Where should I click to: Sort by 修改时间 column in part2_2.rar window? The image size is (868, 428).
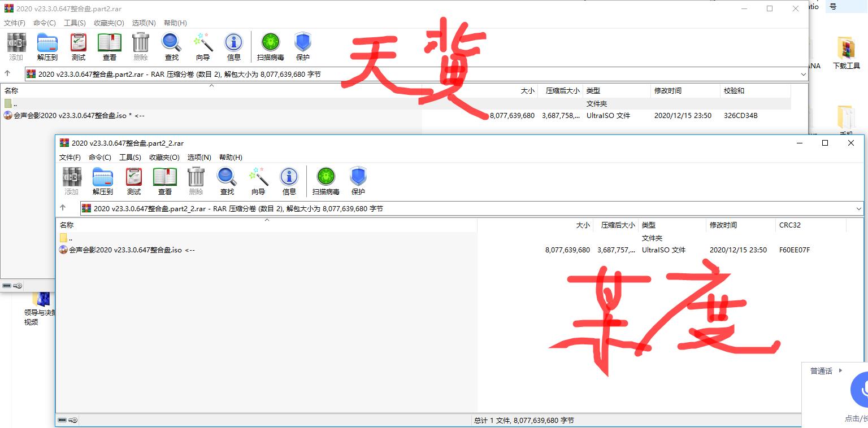741,225
